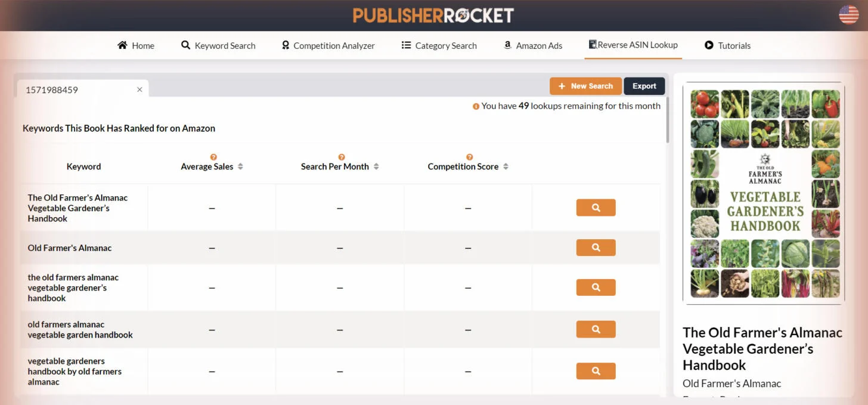Click the Keyword Search magnifier icon
868x405 pixels.
coord(185,45)
